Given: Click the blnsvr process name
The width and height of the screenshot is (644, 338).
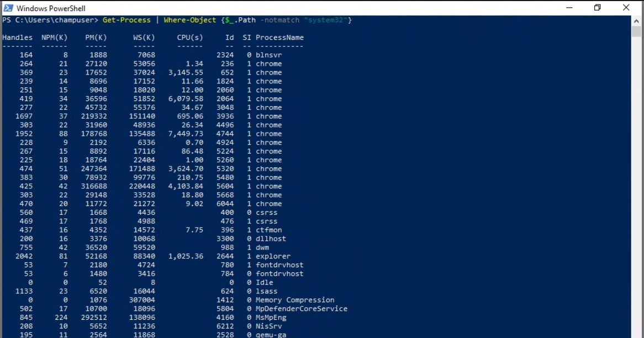Looking at the screenshot, I should pos(269,55).
